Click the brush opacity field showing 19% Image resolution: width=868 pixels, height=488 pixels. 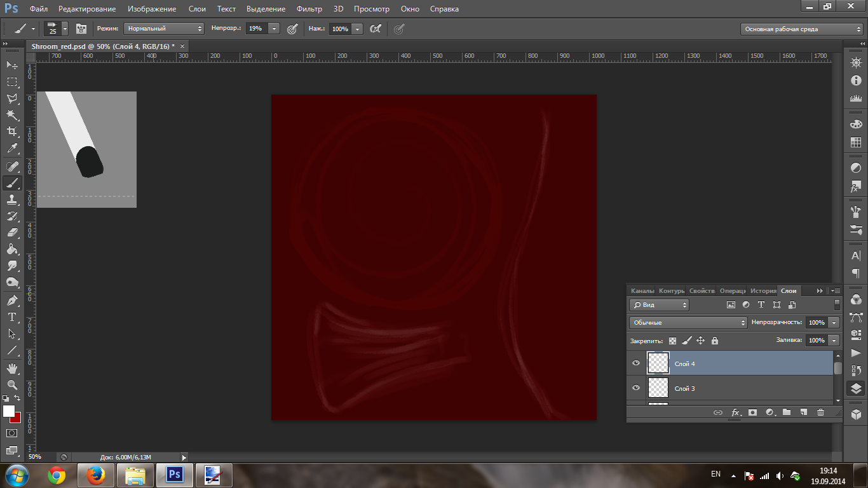click(x=257, y=29)
